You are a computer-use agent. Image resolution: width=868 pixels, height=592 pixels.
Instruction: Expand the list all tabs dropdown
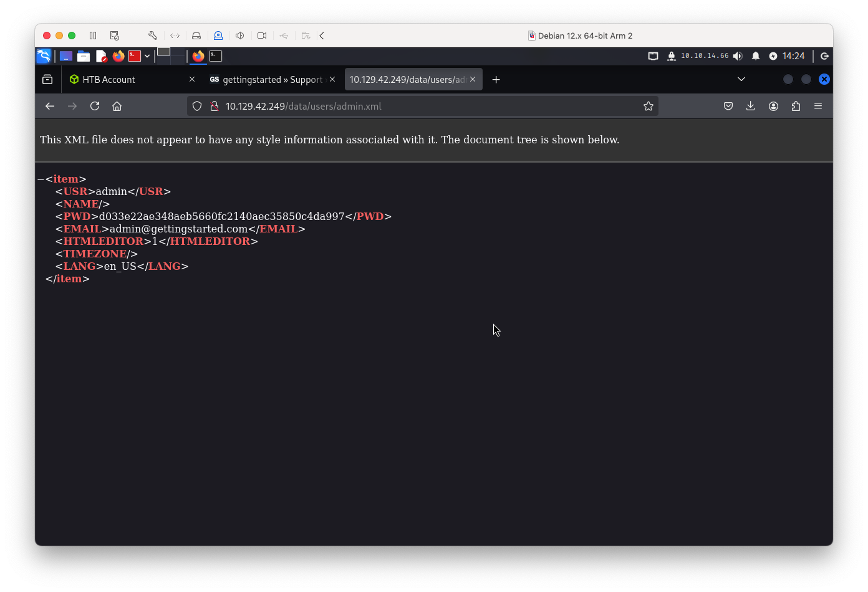point(741,79)
